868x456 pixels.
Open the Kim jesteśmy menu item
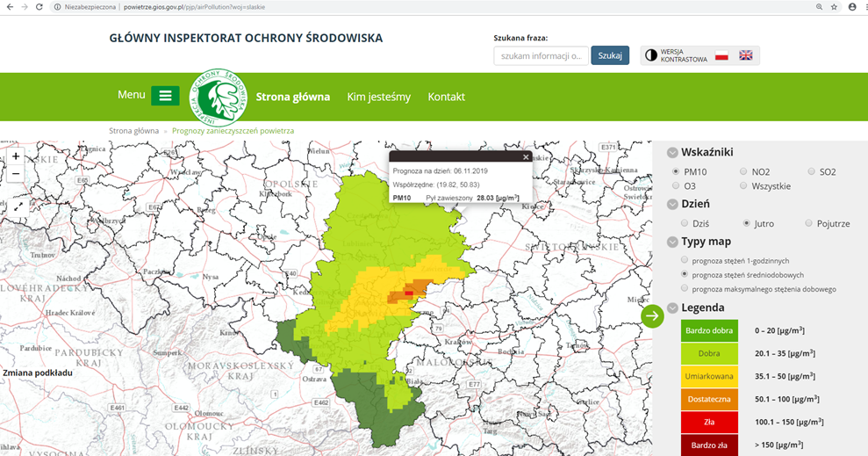[x=378, y=97]
